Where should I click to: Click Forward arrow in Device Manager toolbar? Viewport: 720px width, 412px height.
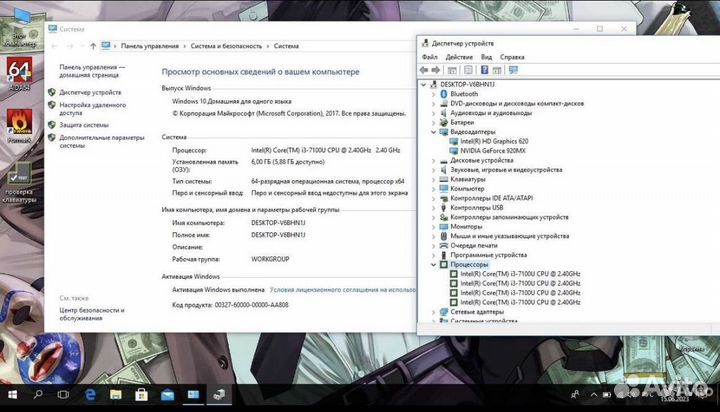[x=436, y=70]
